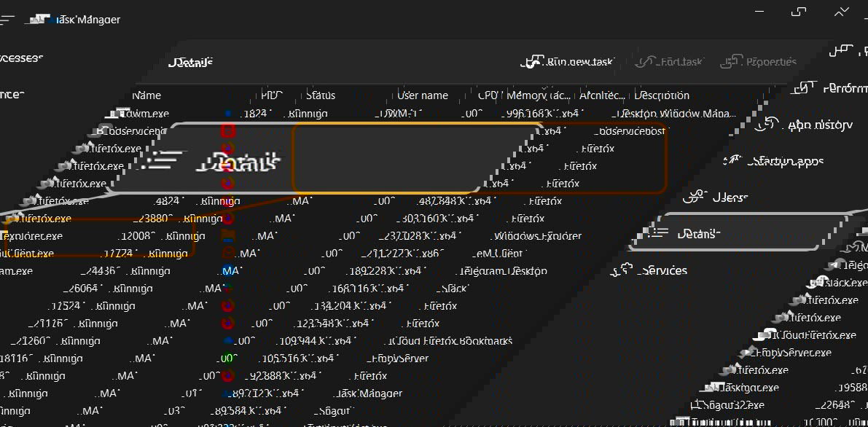868x427 pixels.
Task: Click the explorer.exe process icon
Action: pos(2,236)
